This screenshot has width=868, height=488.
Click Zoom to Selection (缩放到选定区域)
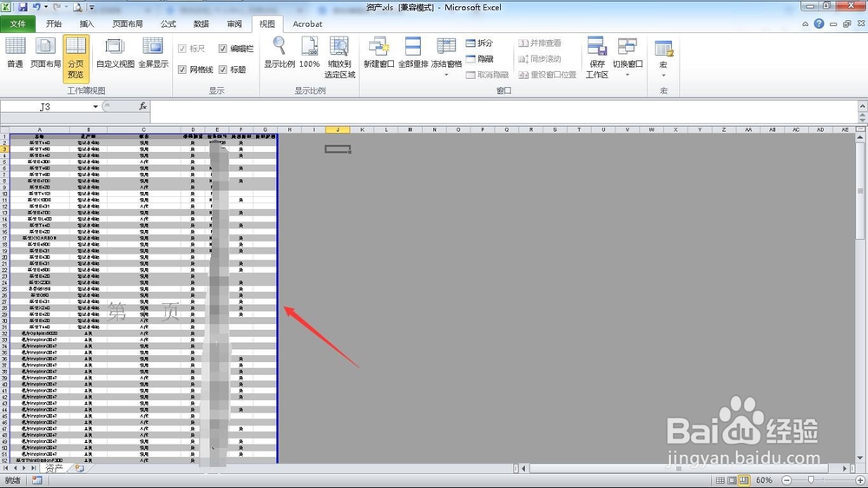(x=339, y=57)
